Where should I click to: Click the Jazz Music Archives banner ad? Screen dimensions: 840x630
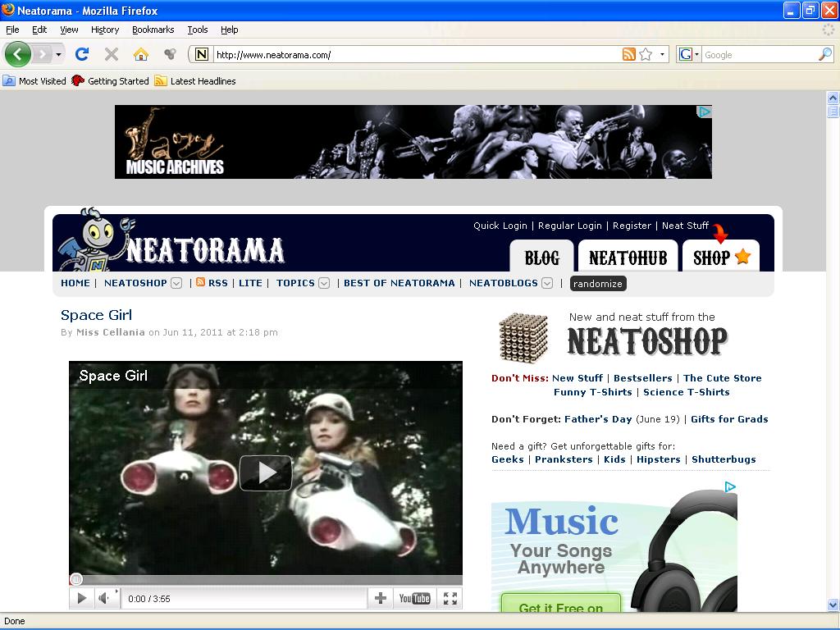(x=413, y=142)
